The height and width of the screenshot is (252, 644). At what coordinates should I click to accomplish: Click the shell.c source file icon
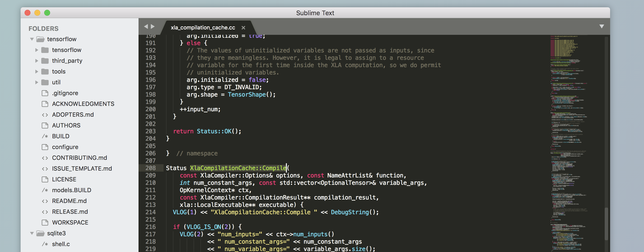[45, 244]
